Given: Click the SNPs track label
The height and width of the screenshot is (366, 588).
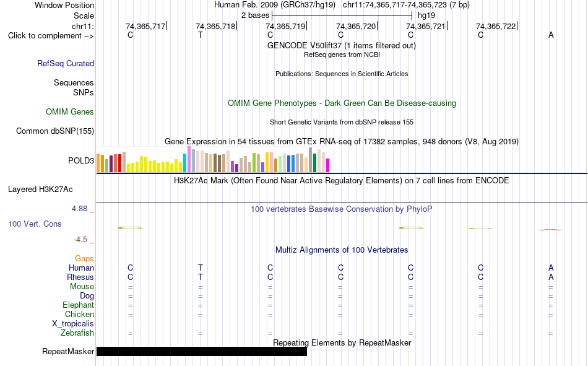Looking at the screenshot, I should 84,93.
